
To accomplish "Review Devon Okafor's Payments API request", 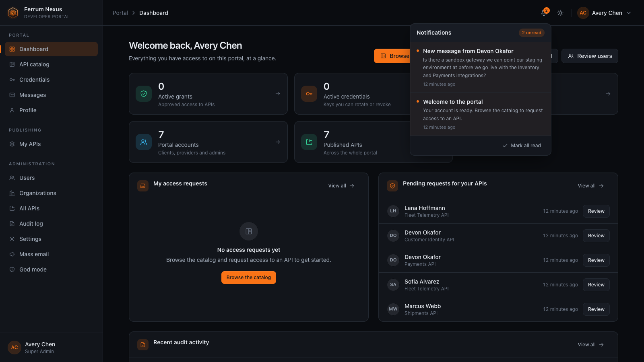I will pos(596,260).
